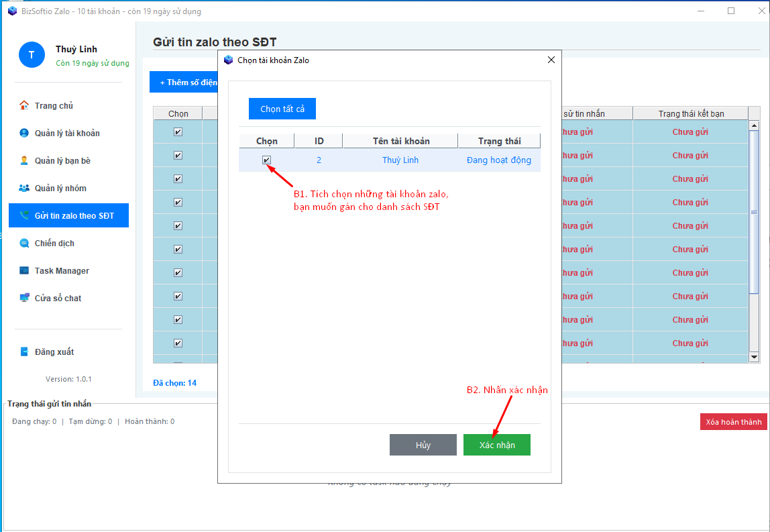Sort by Trạng thái column header in dialog
The height and width of the screenshot is (532, 770).
click(499, 141)
